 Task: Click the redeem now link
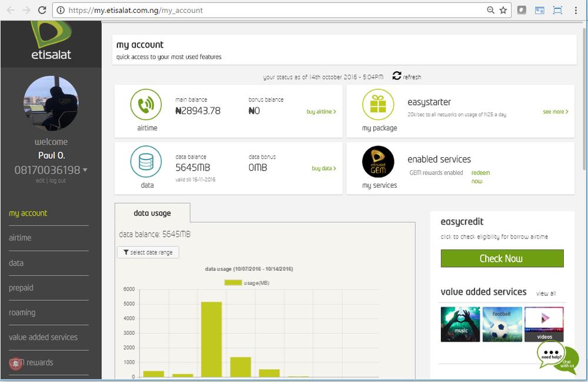click(480, 177)
